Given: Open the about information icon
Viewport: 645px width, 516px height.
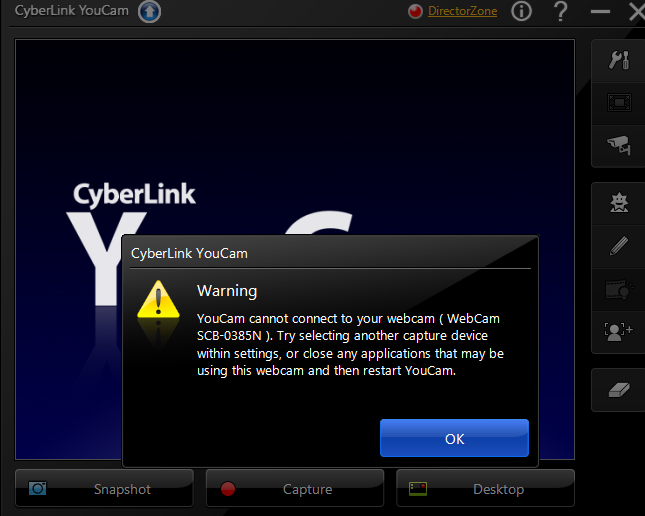Looking at the screenshot, I should click(x=521, y=11).
